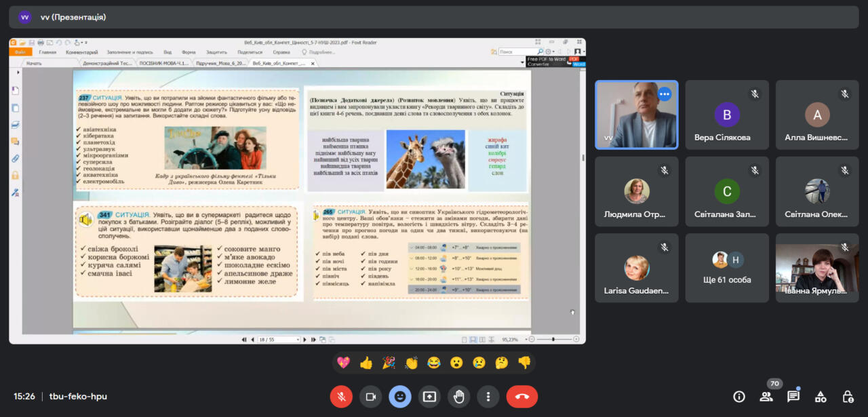This screenshot has height=417, width=868.
Task: Show the 61 other participants
Action: coord(727,269)
